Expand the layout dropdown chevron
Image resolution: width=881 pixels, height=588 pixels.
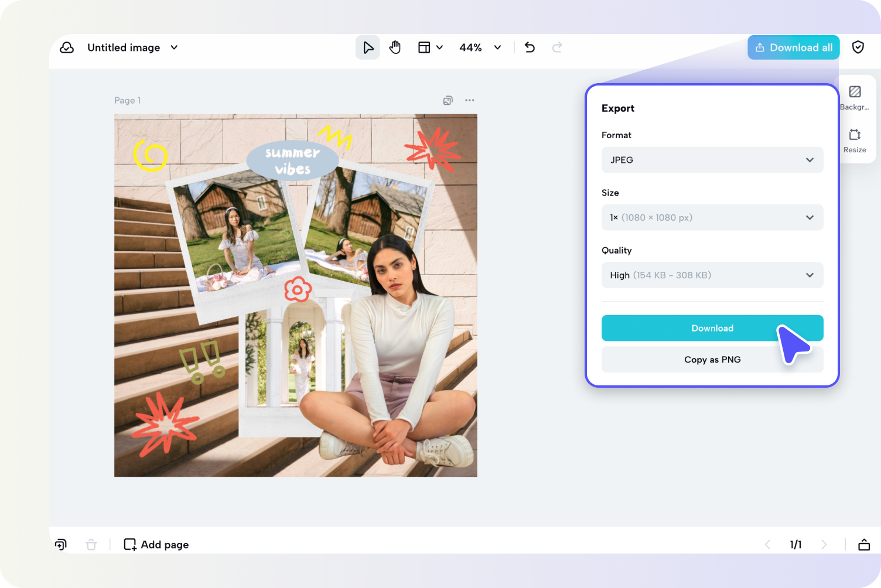click(x=439, y=47)
